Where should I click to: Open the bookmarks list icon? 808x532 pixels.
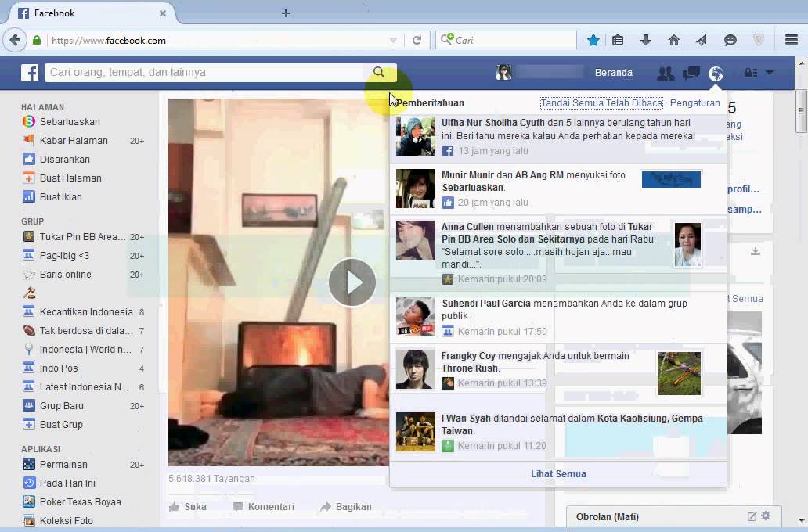(618, 40)
